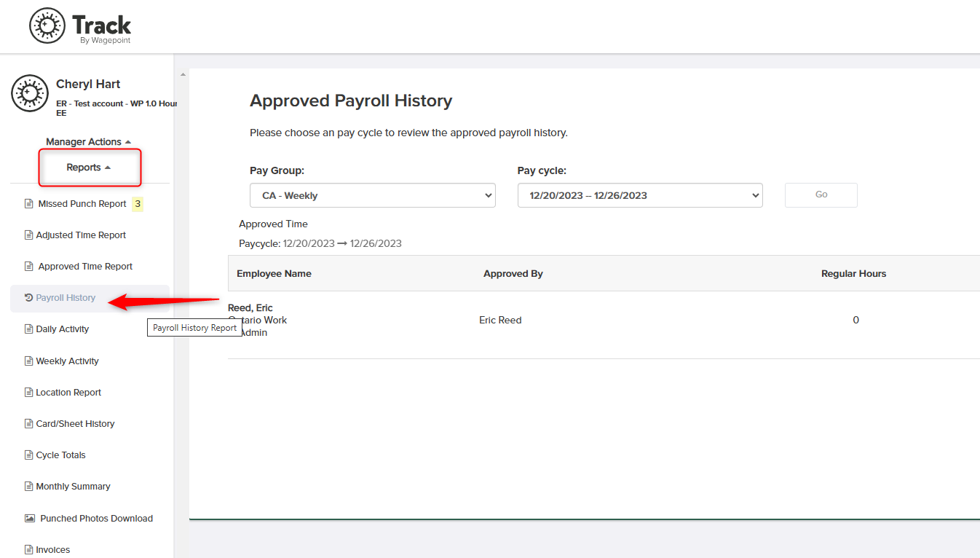Screen dimensions: 980x558
Task: Click the regular hours value 0
Action: coord(855,321)
